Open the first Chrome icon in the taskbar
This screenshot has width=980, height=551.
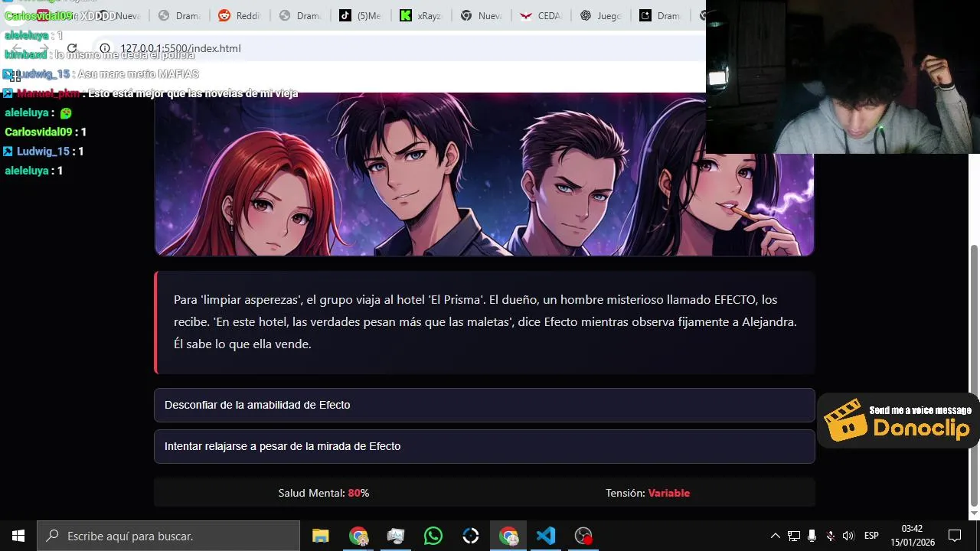[358, 536]
